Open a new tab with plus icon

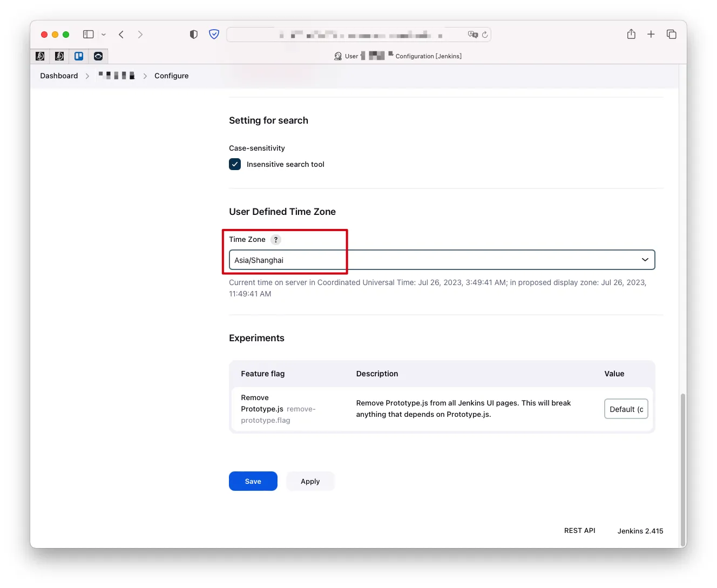point(651,34)
